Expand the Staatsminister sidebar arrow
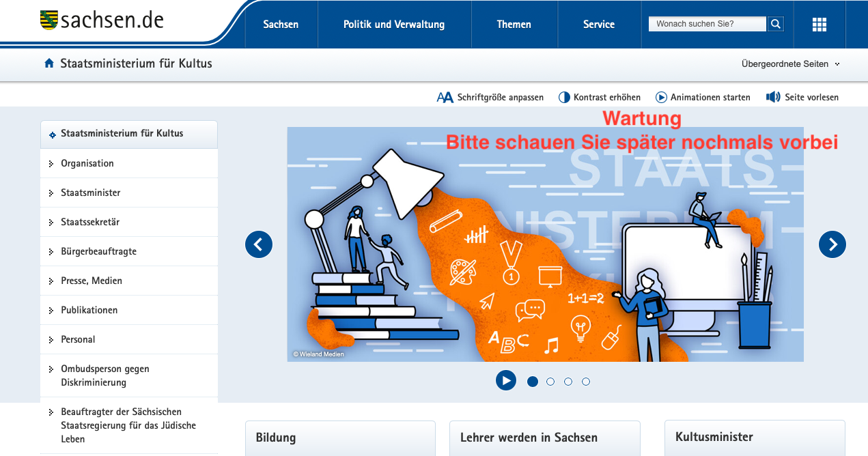The width and height of the screenshot is (868, 456). 51,193
